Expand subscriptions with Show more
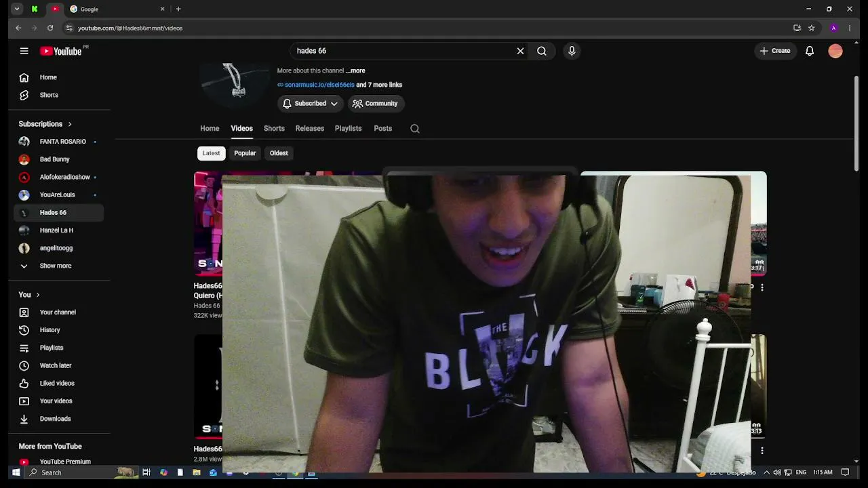Image resolution: width=868 pixels, height=488 pixels. tap(58, 266)
